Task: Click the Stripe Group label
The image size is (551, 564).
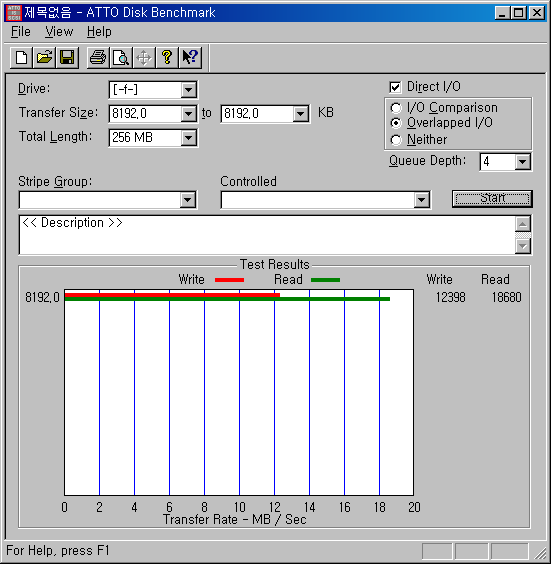Action: click(x=55, y=182)
